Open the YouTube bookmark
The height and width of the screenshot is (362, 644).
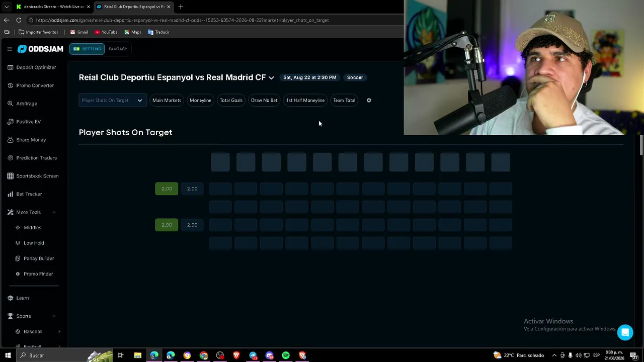[x=106, y=32]
